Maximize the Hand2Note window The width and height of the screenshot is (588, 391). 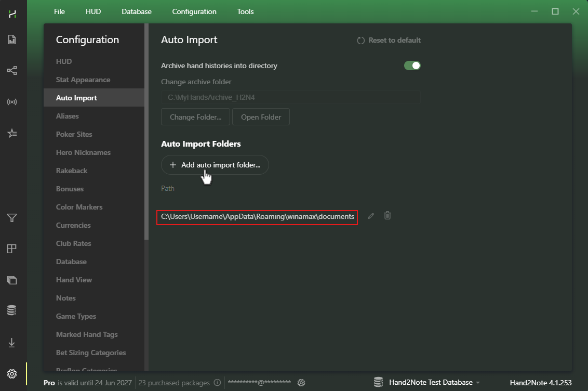pos(555,11)
